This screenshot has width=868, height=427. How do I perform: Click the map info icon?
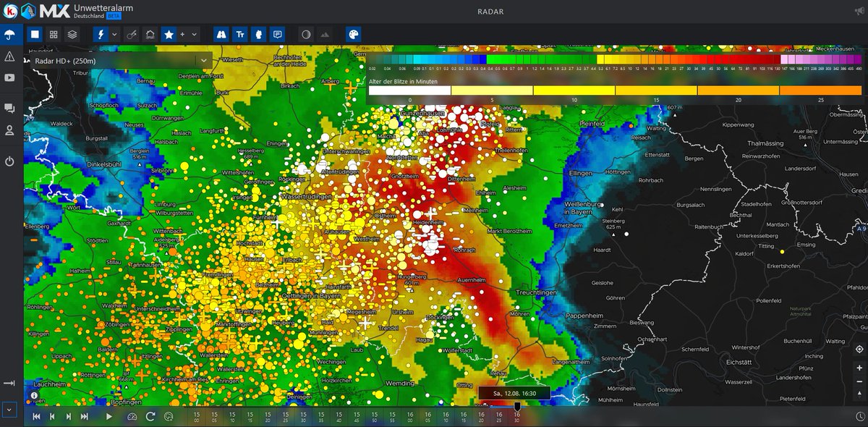click(x=34, y=395)
